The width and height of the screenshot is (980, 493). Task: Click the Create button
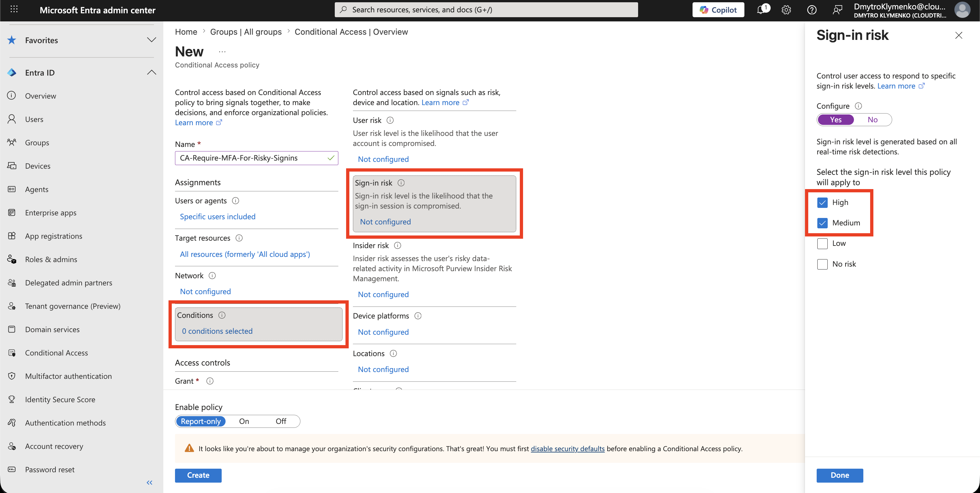tap(198, 475)
